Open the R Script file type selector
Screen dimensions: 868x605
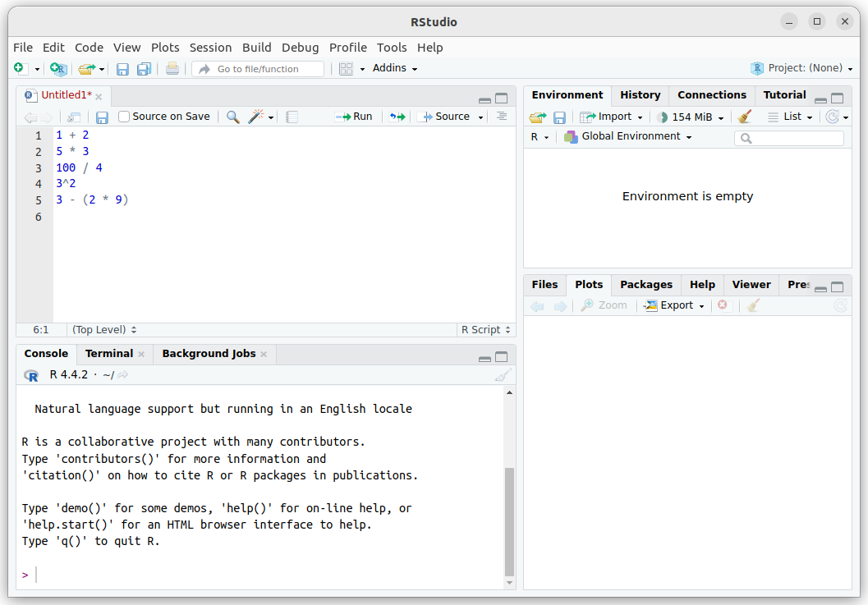click(x=485, y=330)
